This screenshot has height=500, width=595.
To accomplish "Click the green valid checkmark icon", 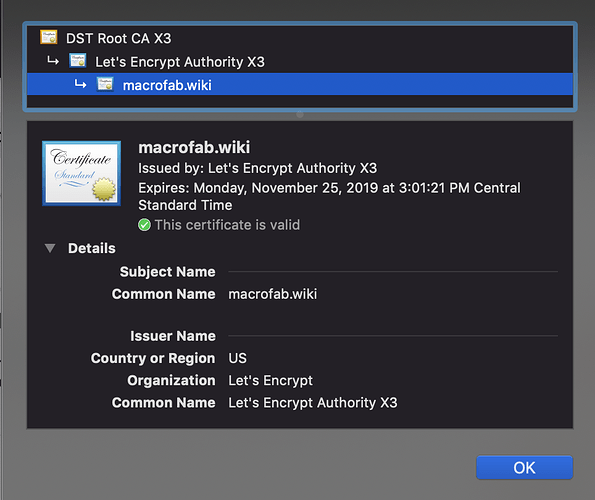I will pyautogui.click(x=144, y=225).
